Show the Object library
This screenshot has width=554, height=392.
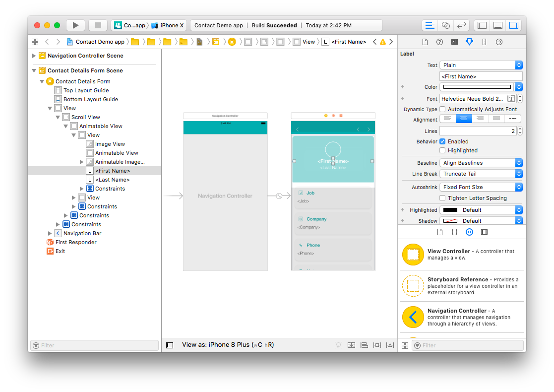click(x=469, y=232)
